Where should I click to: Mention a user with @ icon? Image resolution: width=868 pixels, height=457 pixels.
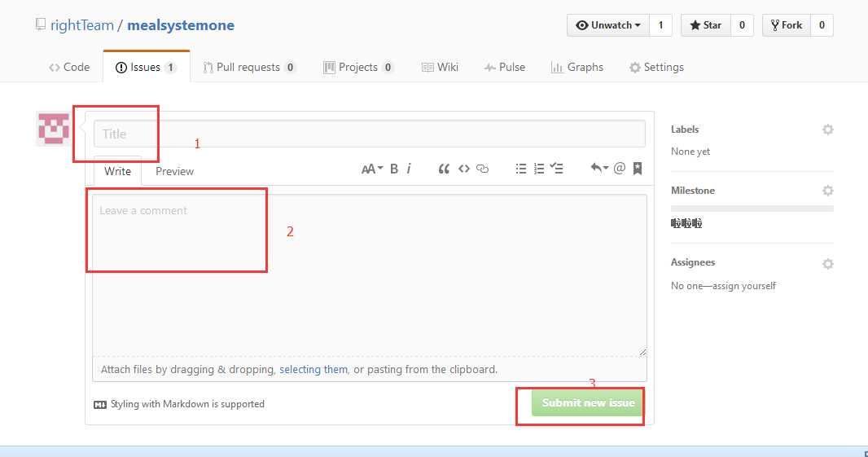click(x=620, y=168)
